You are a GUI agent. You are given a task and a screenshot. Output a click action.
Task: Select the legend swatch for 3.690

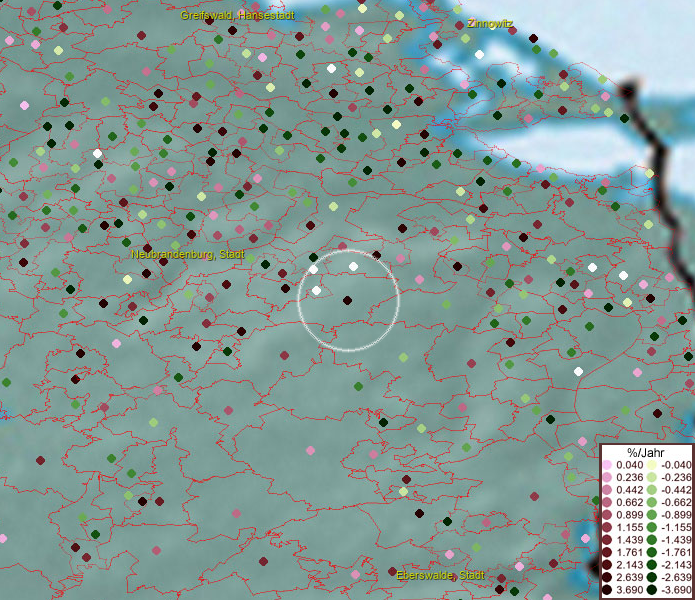point(607,590)
